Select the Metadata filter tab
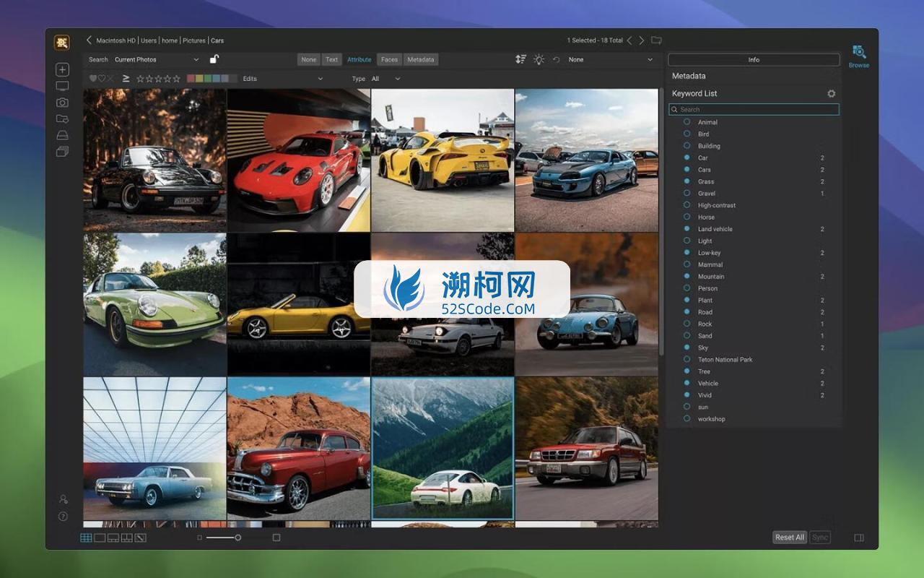924x578 pixels. pos(421,59)
